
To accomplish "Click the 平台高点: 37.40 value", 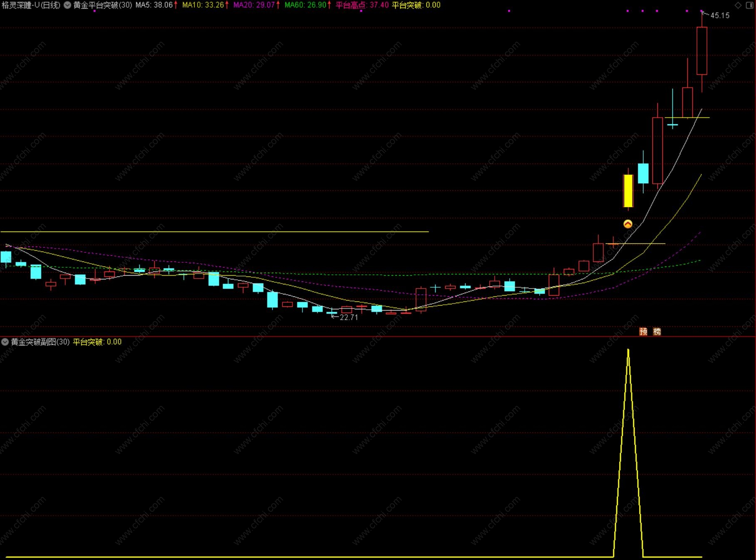I will (362, 5).
